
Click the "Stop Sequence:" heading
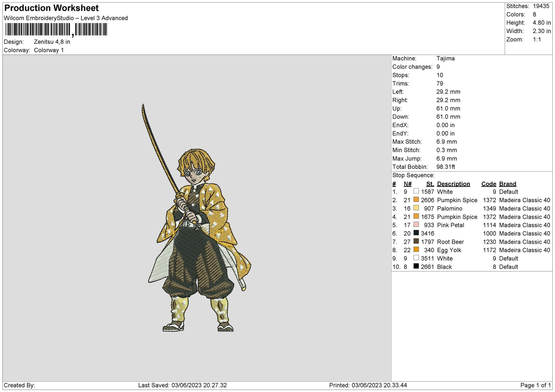point(413,175)
